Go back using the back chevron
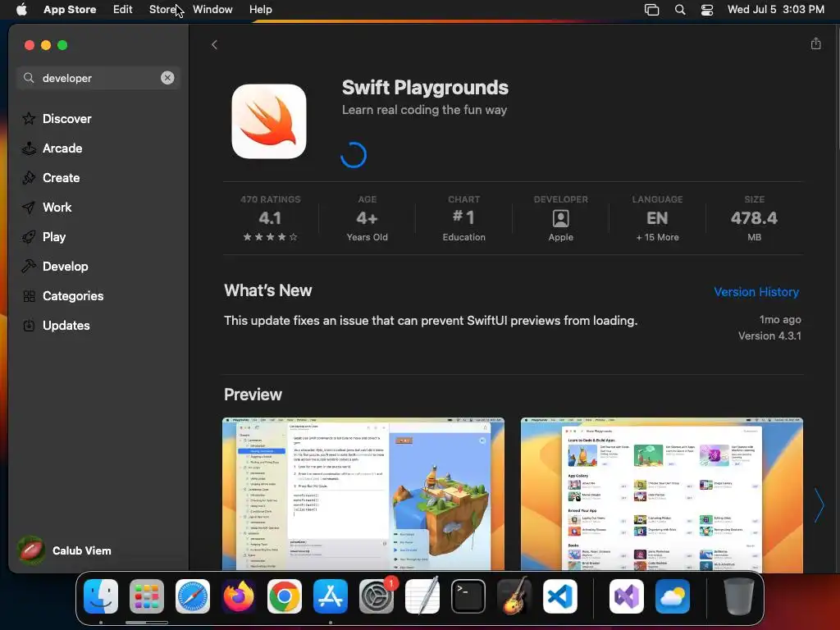This screenshot has height=630, width=840. pyautogui.click(x=214, y=44)
